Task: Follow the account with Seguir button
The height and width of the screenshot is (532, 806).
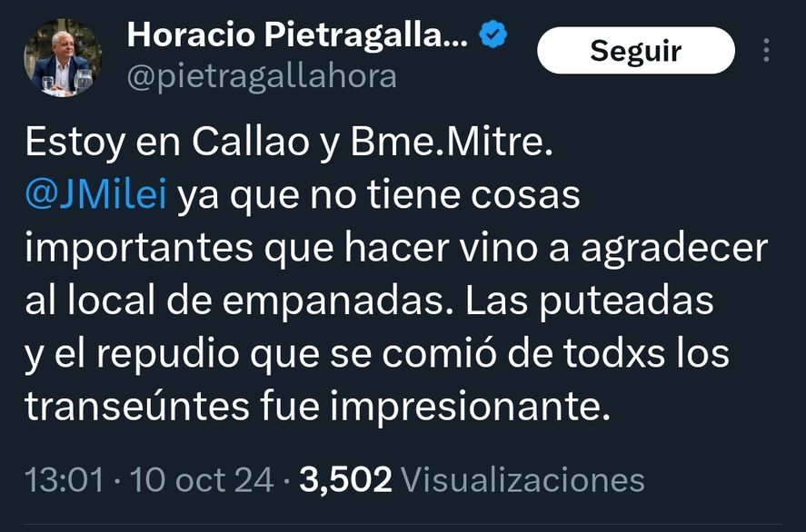Action: click(x=636, y=50)
